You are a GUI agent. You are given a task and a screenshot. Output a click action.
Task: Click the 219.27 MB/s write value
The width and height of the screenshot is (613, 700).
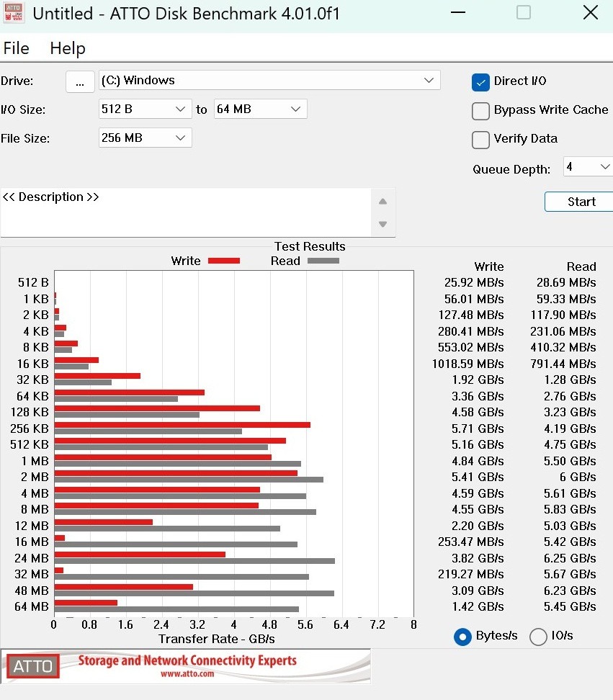471,574
